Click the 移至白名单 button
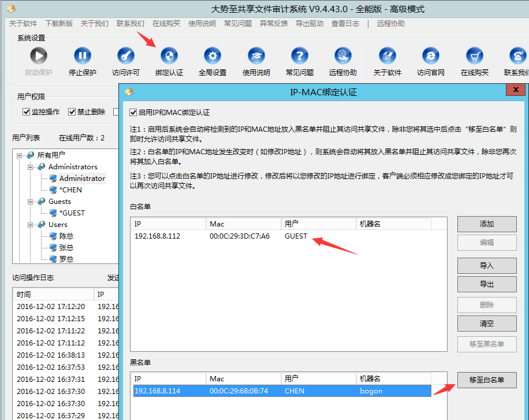The image size is (529, 420). (x=486, y=380)
